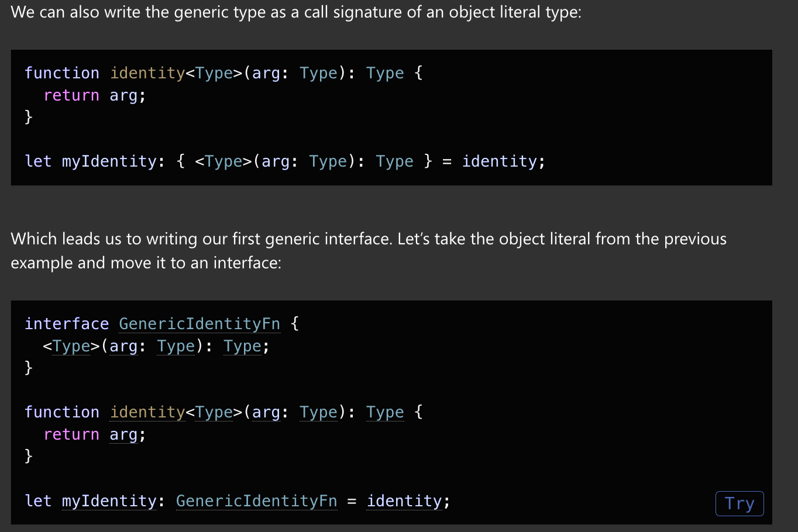798x532 pixels.
Task: Select the myIdentity variable link
Action: [109, 501]
